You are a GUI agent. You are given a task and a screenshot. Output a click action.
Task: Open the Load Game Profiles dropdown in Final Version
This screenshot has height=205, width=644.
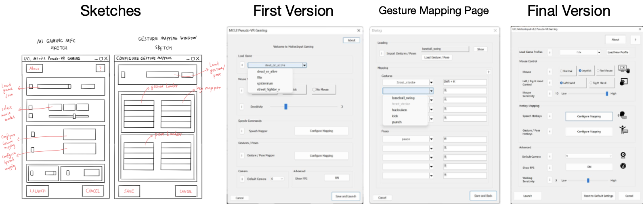(x=599, y=52)
